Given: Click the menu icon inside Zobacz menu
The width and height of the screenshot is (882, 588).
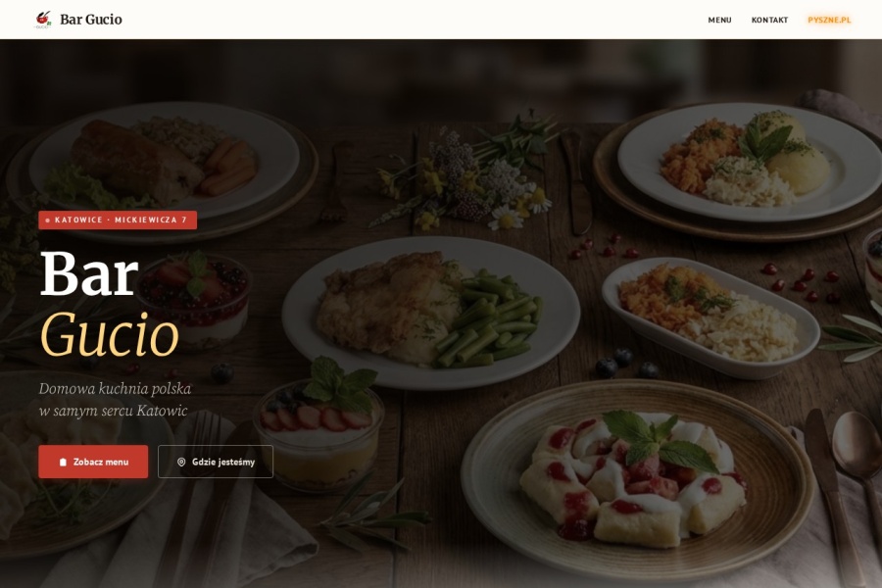Looking at the screenshot, I should pos(63,462).
